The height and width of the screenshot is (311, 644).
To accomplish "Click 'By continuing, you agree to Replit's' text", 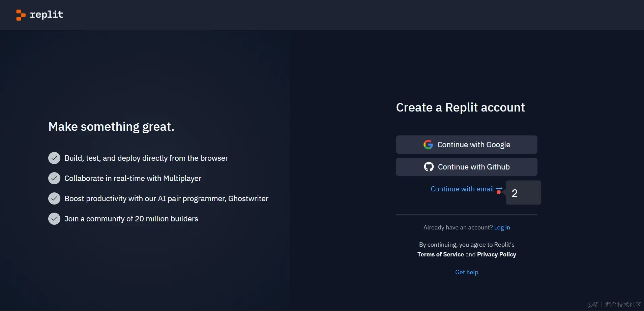I will 467,245.
